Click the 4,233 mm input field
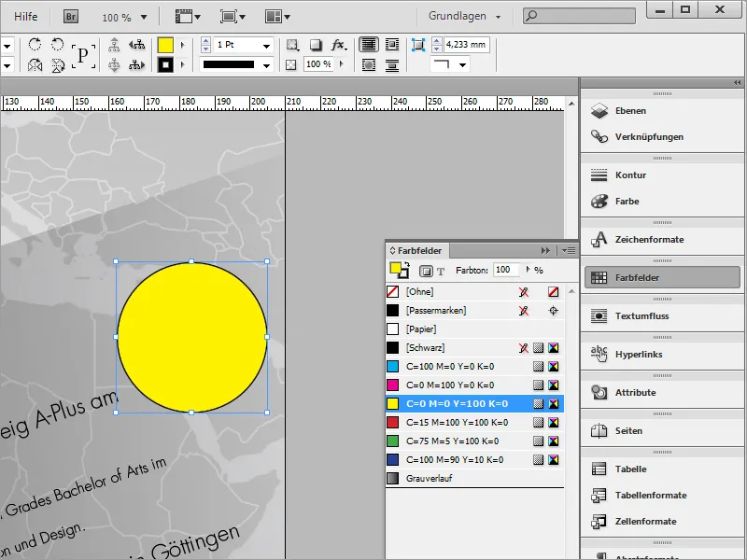The width and height of the screenshot is (747, 560). pos(467,45)
